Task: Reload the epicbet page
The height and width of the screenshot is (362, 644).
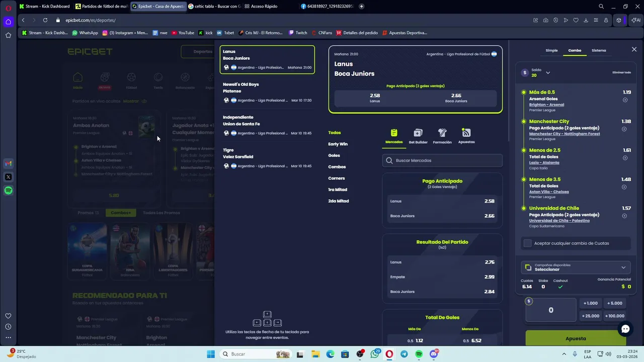Action: click(x=45, y=20)
